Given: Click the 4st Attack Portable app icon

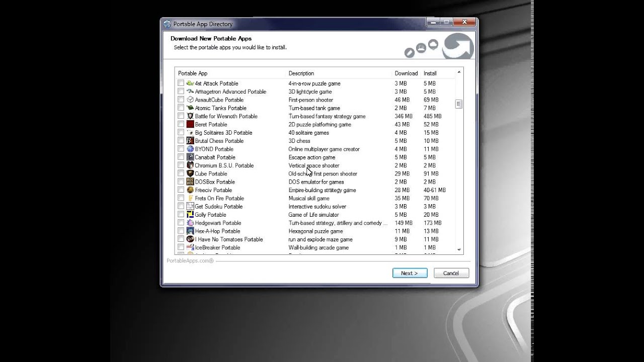Looking at the screenshot, I should pos(190,83).
